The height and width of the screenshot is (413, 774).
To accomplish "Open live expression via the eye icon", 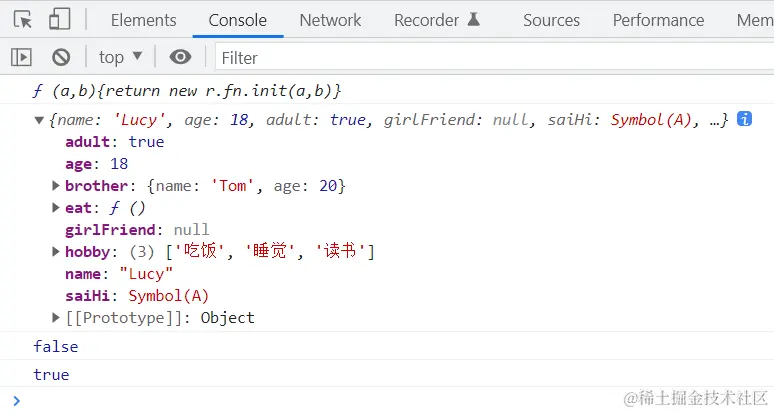I will pos(180,57).
